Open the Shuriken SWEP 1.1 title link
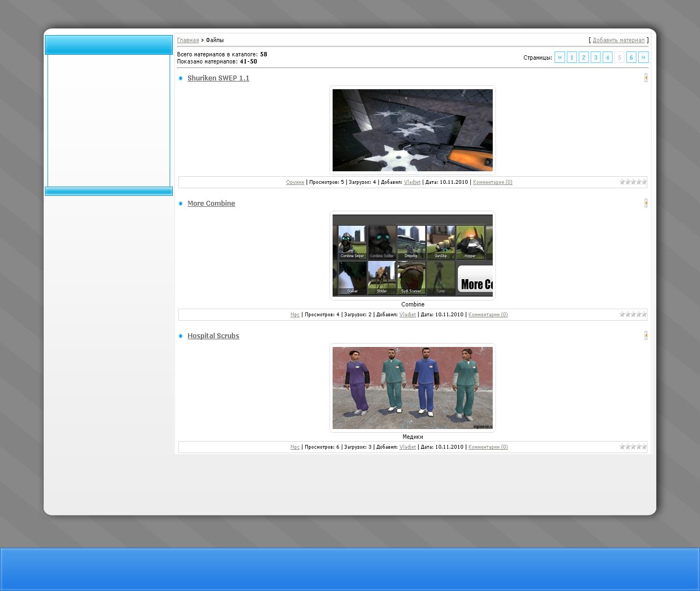700x591 pixels. (x=218, y=78)
